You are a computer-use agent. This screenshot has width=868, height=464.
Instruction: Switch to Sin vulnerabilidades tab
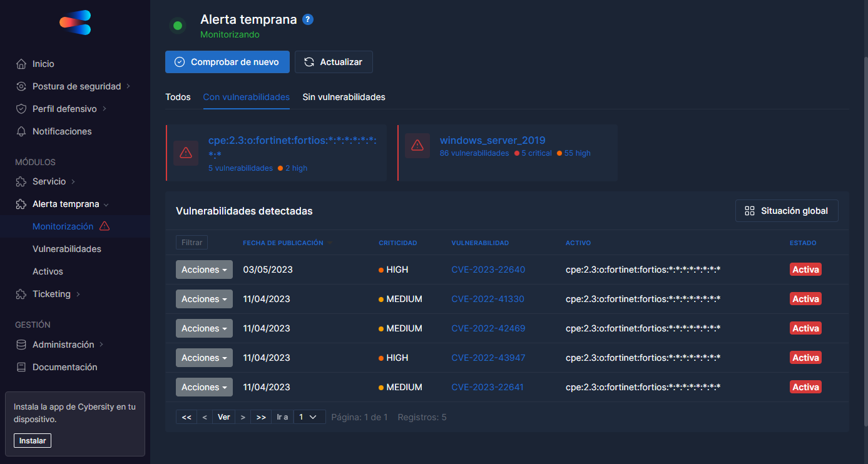(344, 97)
